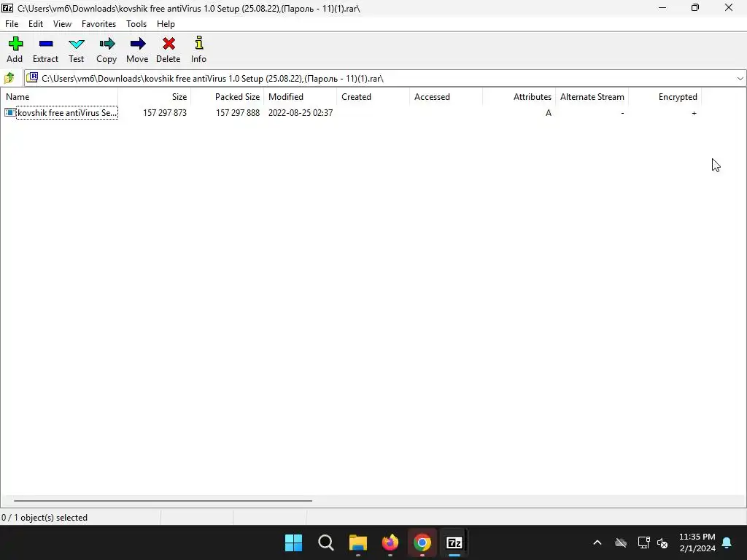Click the attribute value A
This screenshot has height=560, width=747.
pyautogui.click(x=549, y=113)
